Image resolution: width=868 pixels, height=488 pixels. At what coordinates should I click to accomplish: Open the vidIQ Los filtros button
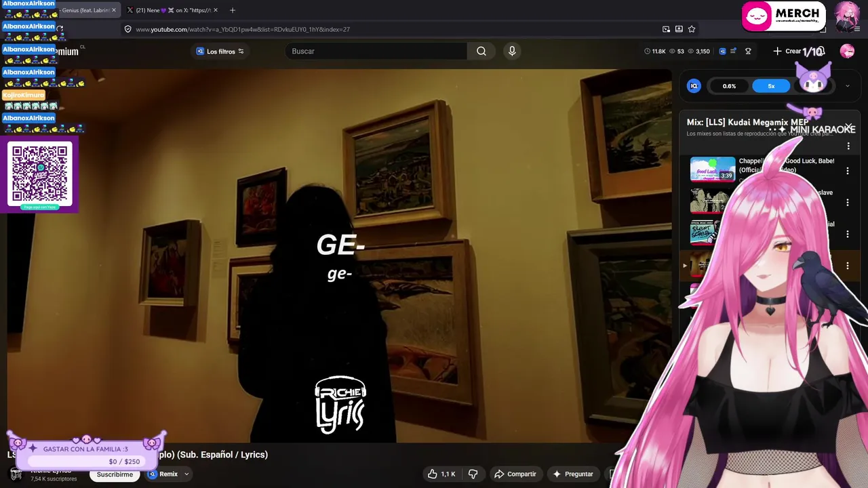pos(220,52)
